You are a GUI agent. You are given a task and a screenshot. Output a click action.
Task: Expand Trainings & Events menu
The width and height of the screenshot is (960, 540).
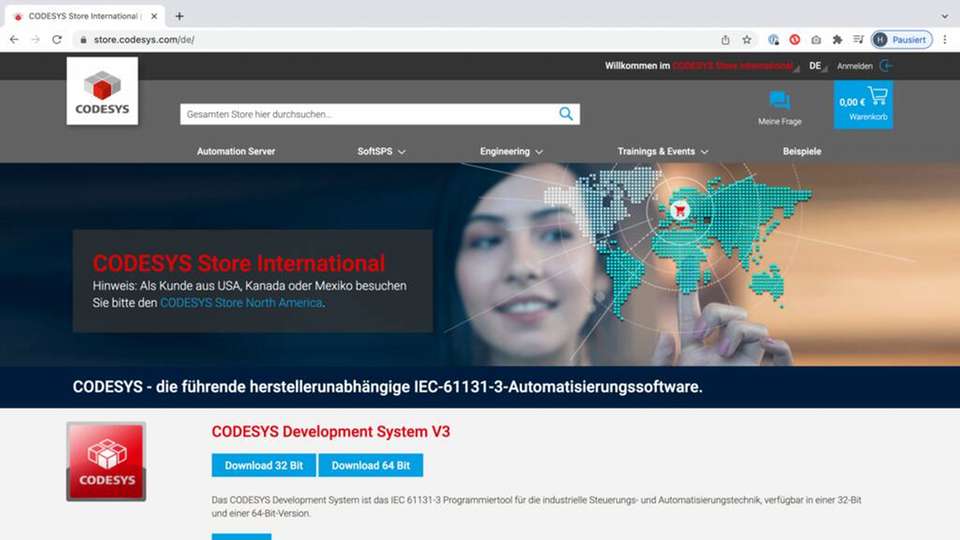pos(662,151)
